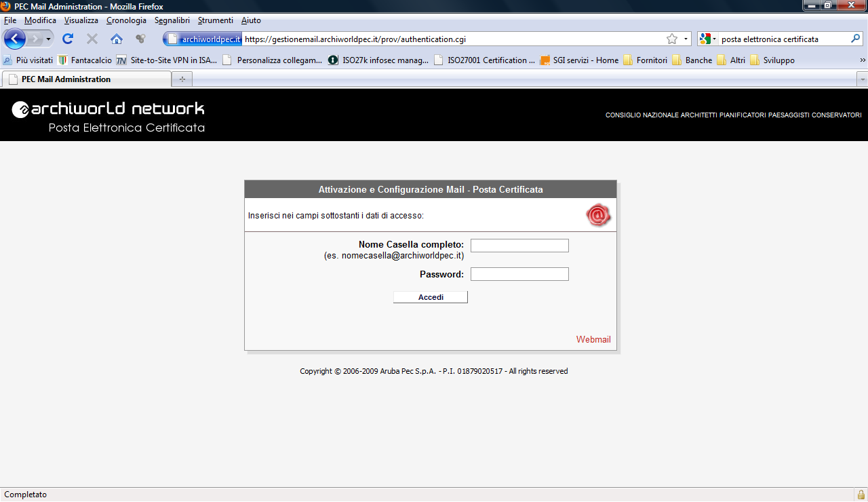Open the Strumenti menu
The height and width of the screenshot is (502, 868).
216,20
